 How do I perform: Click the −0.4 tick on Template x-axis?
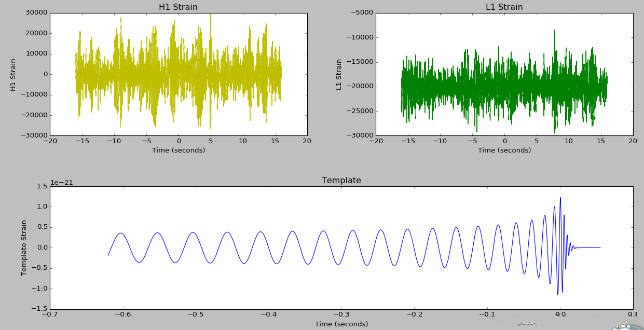(x=268, y=314)
